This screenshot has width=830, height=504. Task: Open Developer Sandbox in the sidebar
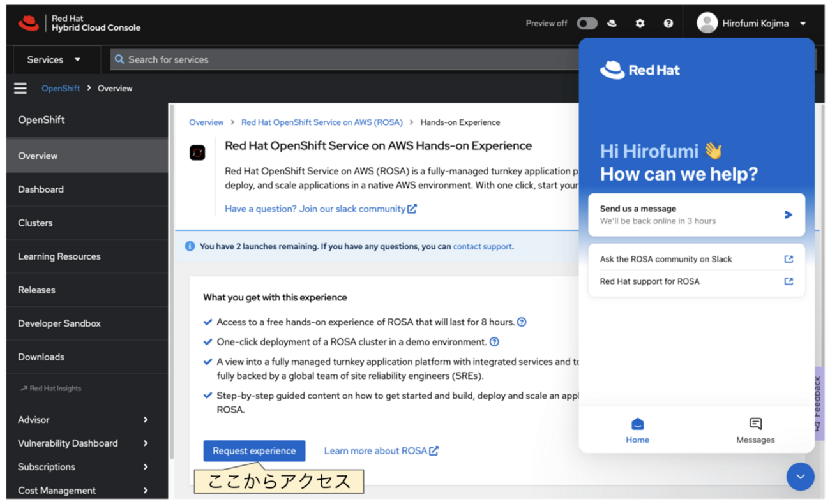pyautogui.click(x=87, y=323)
